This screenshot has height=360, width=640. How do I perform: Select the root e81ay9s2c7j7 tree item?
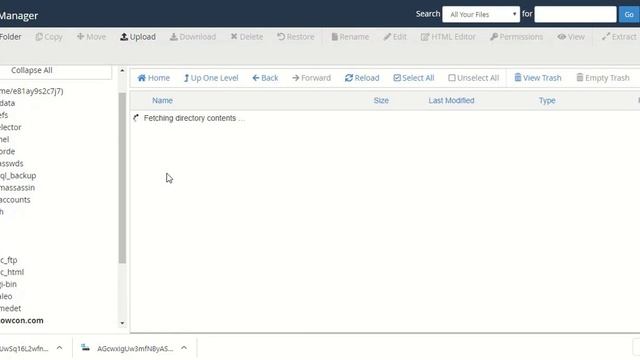point(31,91)
